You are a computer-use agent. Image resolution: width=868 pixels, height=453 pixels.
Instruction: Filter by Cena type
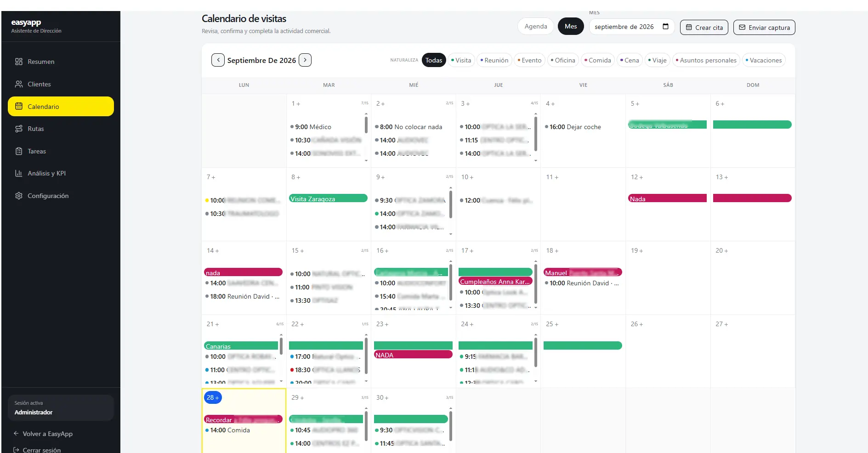point(630,60)
